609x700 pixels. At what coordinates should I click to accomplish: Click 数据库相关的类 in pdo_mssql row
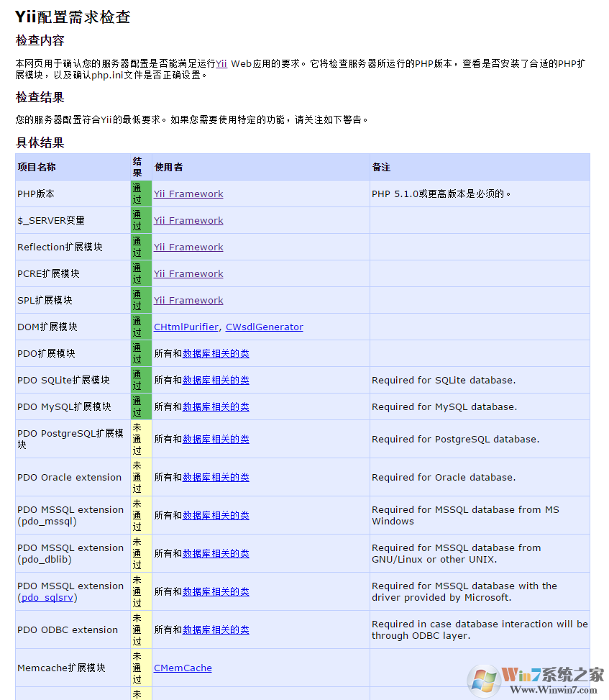215,515
